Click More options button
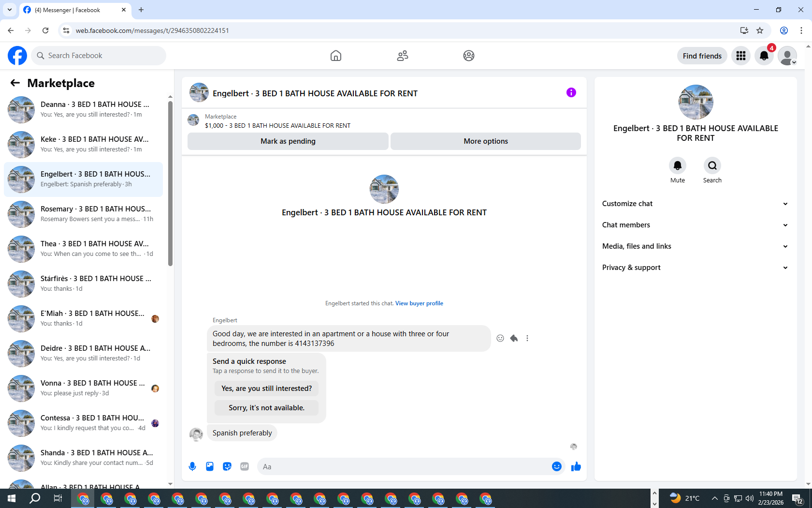Image resolution: width=812 pixels, height=508 pixels. click(x=486, y=141)
